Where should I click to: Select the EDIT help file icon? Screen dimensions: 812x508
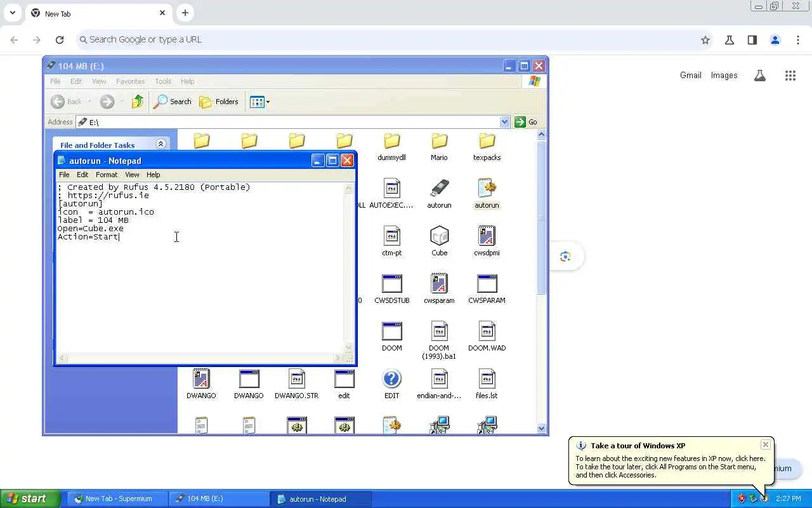point(391,384)
